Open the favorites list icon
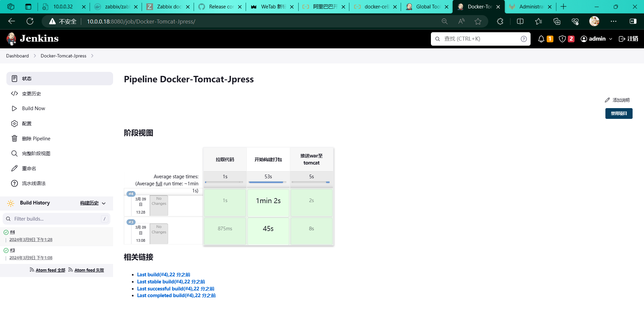This screenshot has width=644, height=322. tap(539, 21)
